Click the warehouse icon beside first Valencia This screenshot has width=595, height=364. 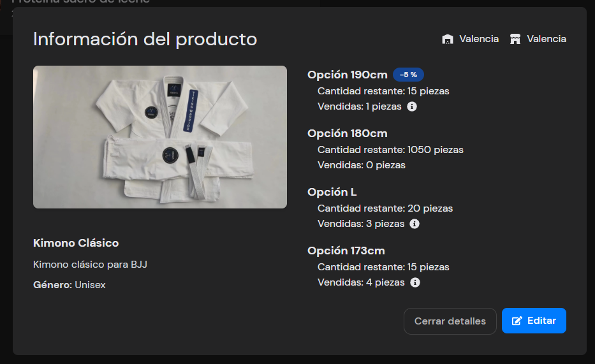(448, 40)
